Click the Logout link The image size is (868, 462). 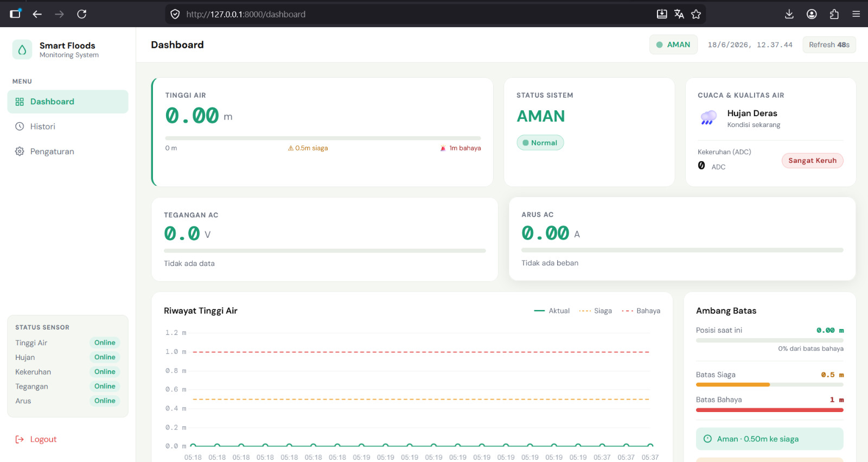tap(36, 439)
